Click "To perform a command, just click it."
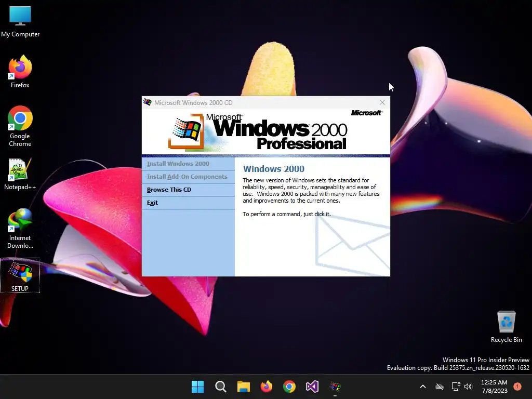This screenshot has height=399, width=532. (287, 214)
